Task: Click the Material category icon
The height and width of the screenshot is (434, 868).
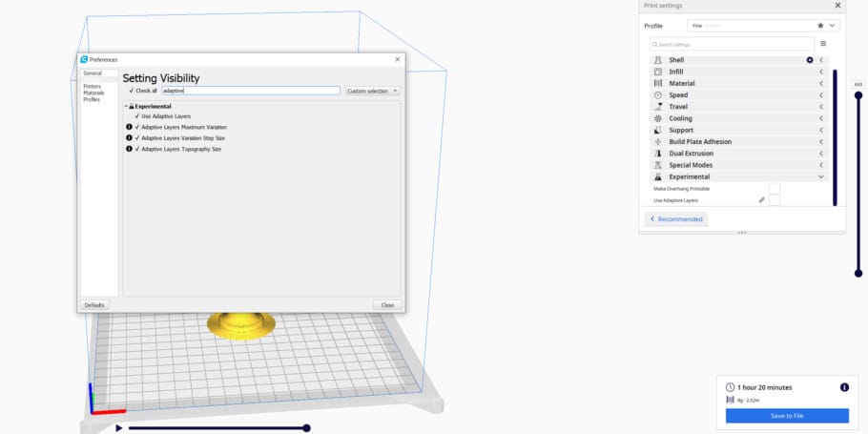Action: click(x=657, y=83)
